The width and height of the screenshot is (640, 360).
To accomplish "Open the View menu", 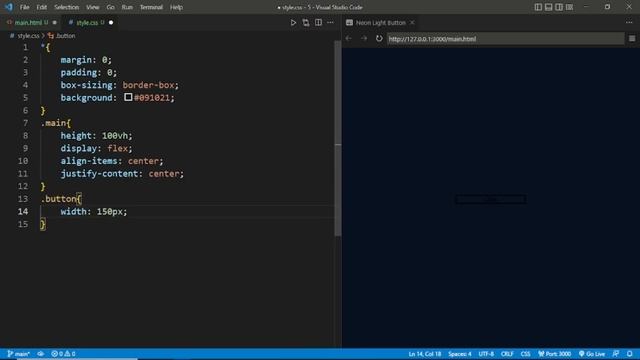I will tap(93, 7).
